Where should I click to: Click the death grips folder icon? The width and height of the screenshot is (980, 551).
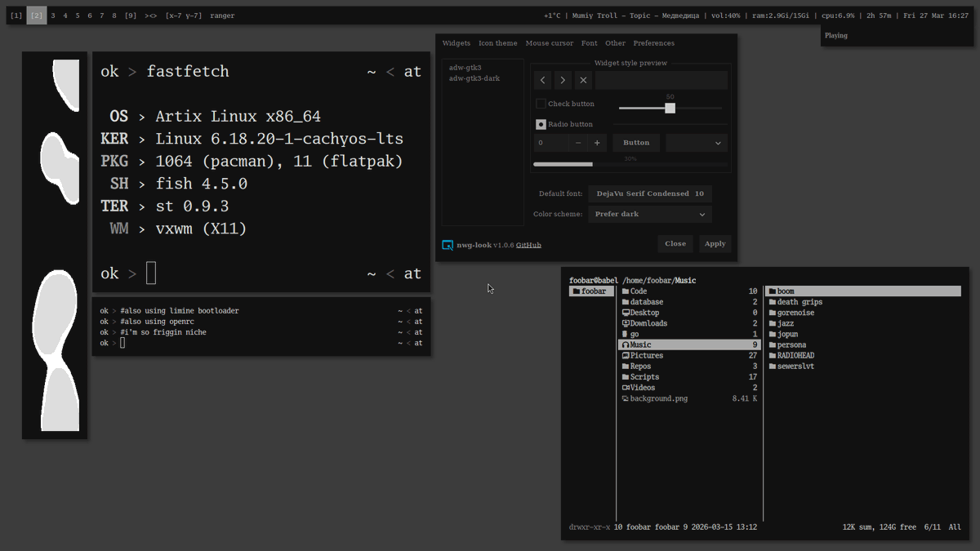(773, 302)
